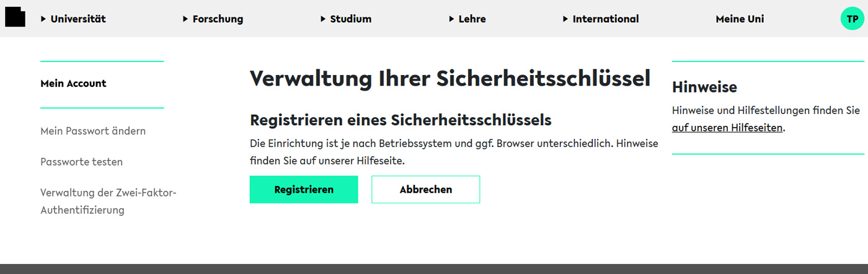Viewport: 868px width, 274px height.
Task: Cancel with the Abbrechen button
Action: (x=426, y=190)
